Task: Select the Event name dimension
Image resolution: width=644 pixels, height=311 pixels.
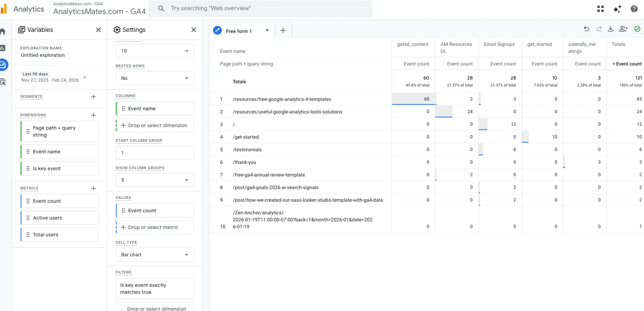Action: tap(60, 152)
